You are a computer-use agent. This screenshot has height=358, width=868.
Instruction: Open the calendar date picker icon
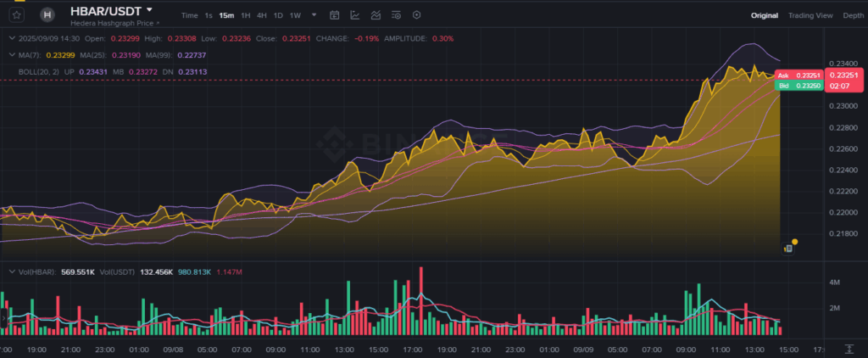[334, 15]
